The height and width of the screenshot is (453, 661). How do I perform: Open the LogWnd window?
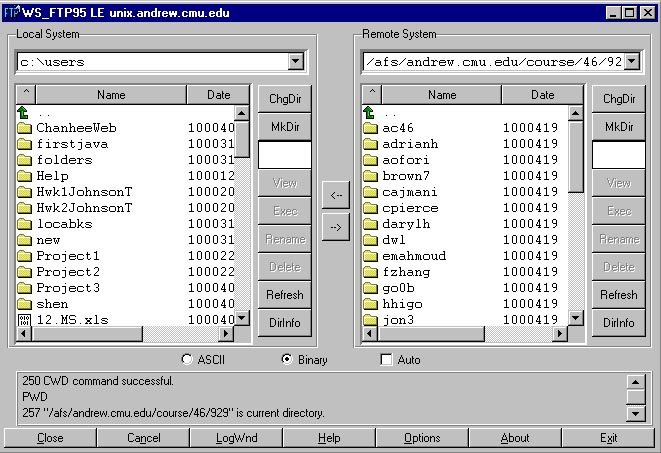point(236,438)
